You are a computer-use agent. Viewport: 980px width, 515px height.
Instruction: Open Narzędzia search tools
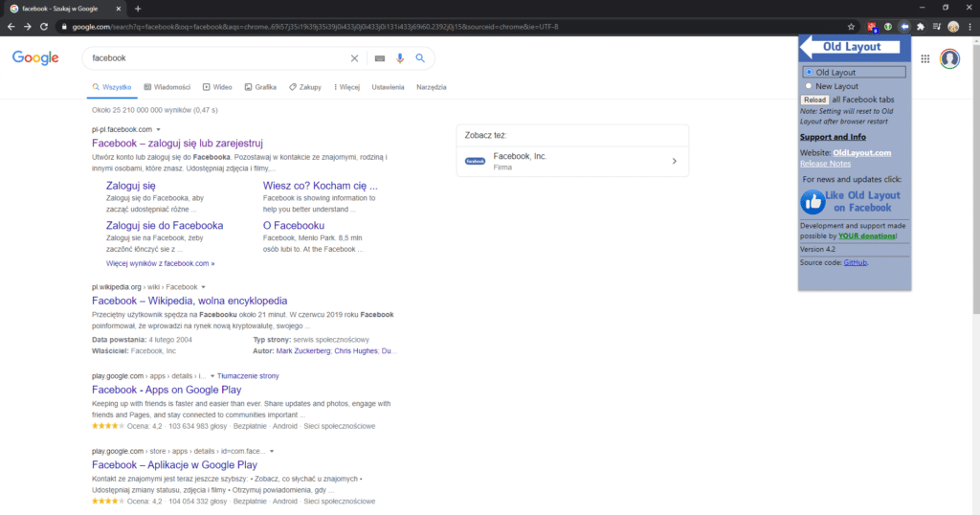coord(432,87)
